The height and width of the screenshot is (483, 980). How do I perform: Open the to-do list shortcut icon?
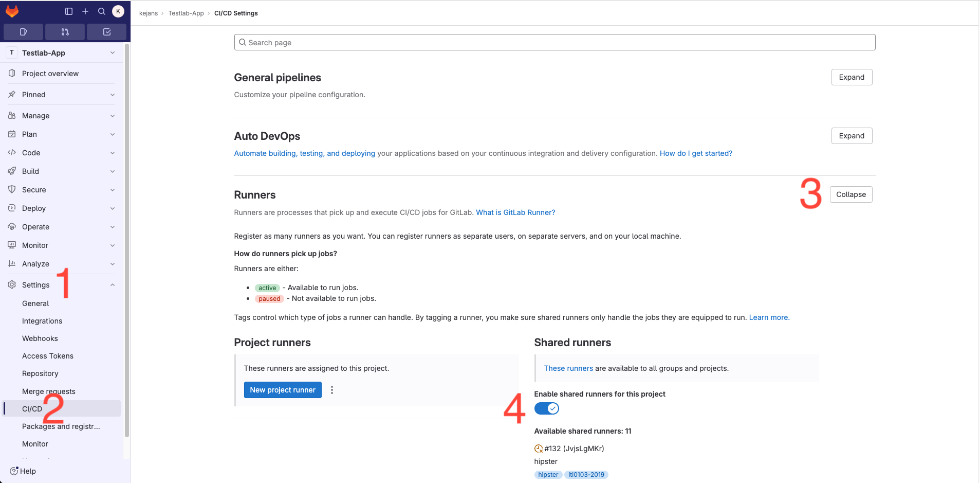tap(107, 32)
